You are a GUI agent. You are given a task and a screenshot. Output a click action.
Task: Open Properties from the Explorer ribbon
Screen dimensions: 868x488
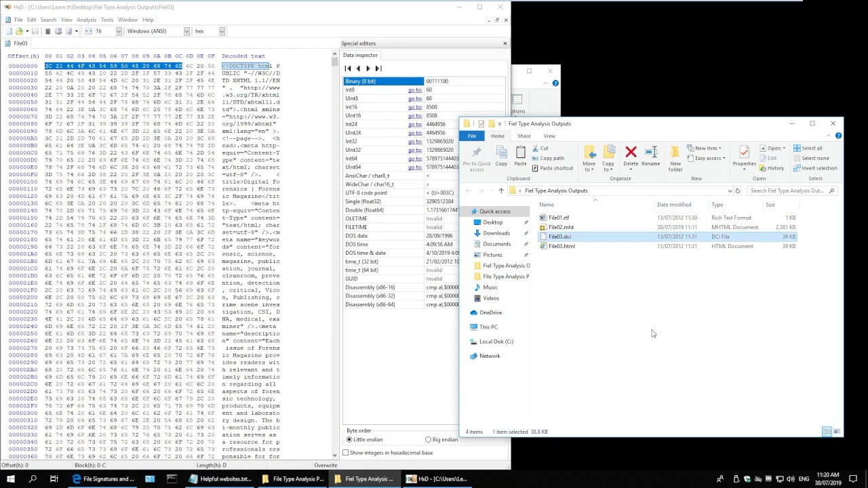point(744,156)
